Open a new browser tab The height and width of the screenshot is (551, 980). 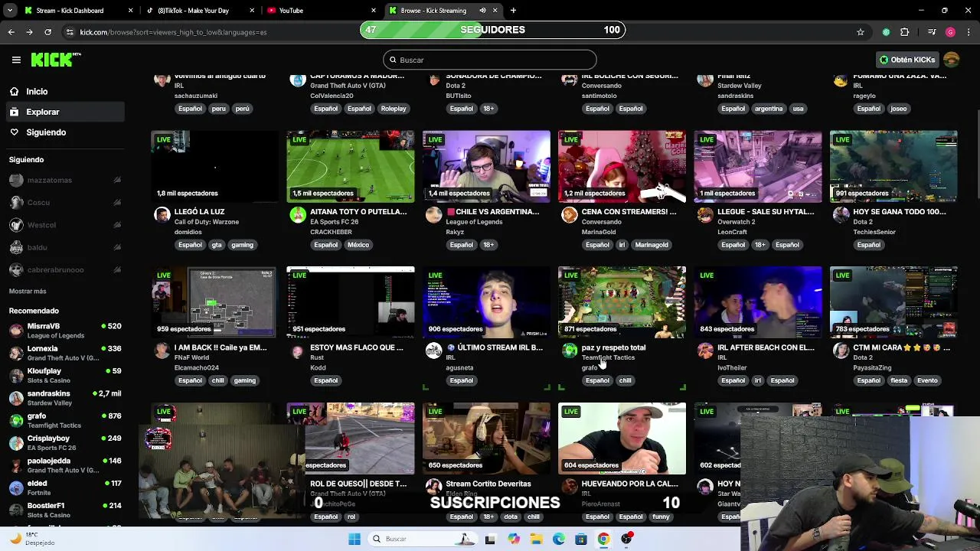click(513, 11)
